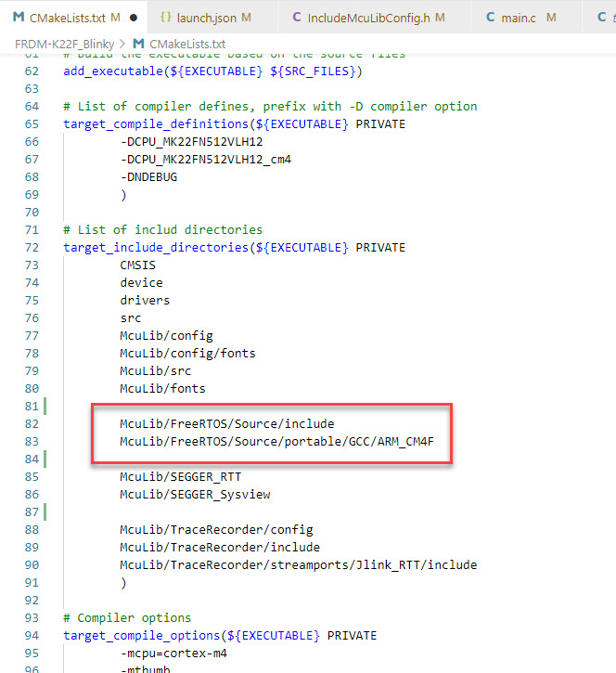Place cursor on -DNDEBUG define line
Viewport: 616px width, 673px height.
pyautogui.click(x=148, y=176)
